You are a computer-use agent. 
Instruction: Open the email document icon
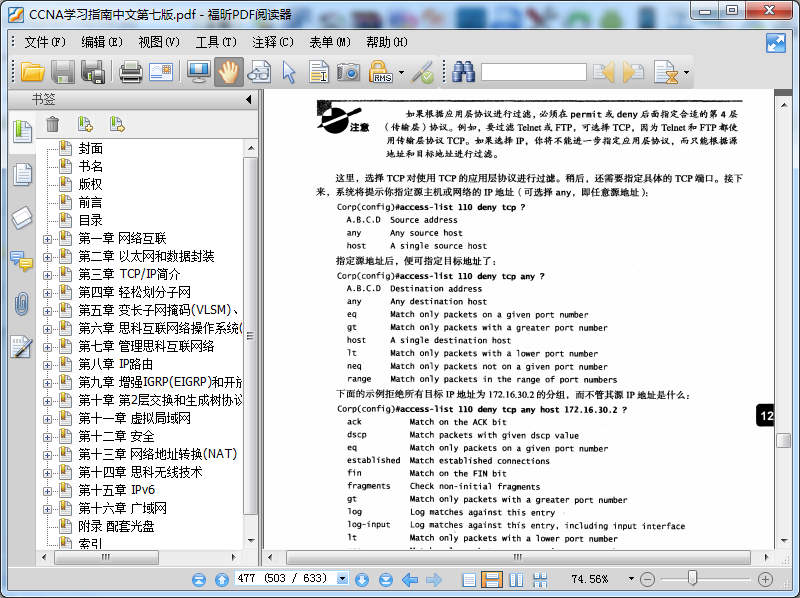161,72
